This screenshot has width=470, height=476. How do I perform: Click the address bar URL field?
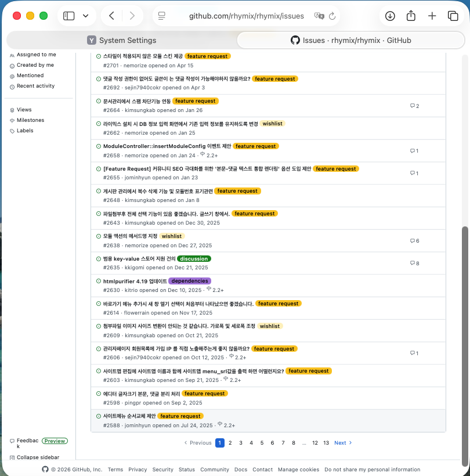point(246,16)
